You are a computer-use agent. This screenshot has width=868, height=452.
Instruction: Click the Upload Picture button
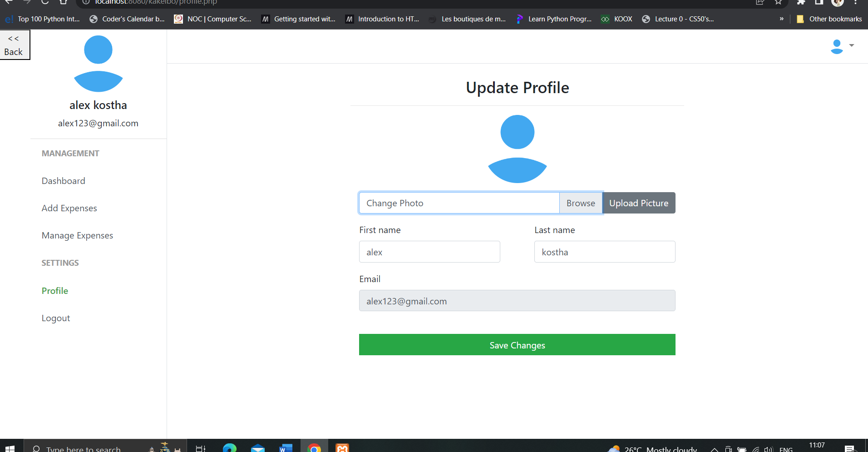[x=638, y=203]
